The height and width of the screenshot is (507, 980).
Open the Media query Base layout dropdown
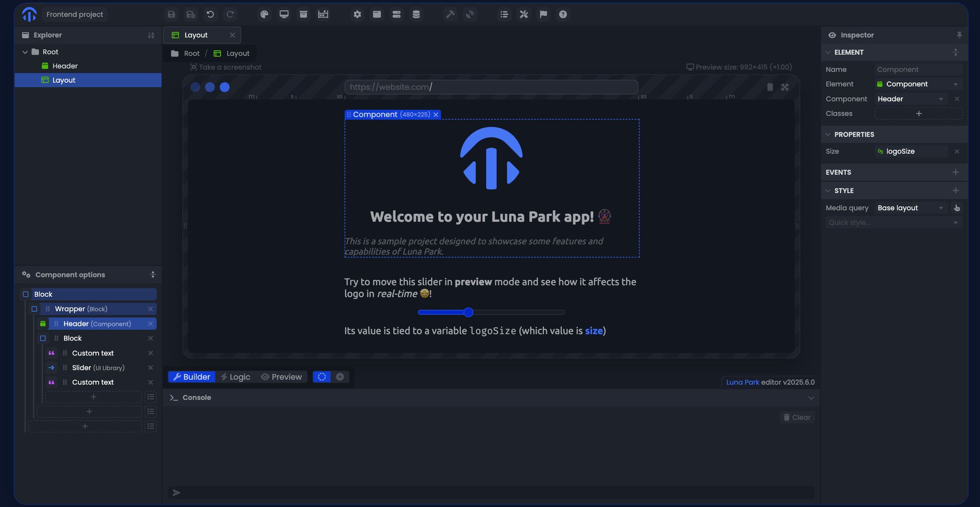point(910,208)
